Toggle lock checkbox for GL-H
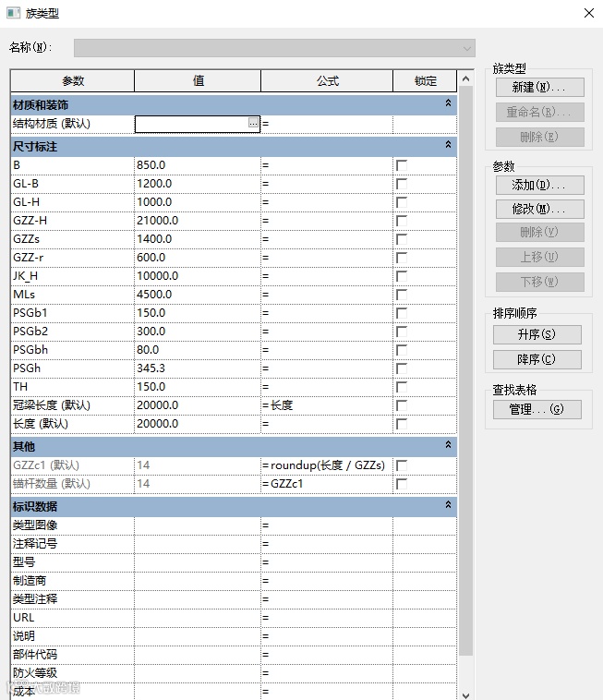Image resolution: width=603 pixels, height=700 pixels. (402, 202)
